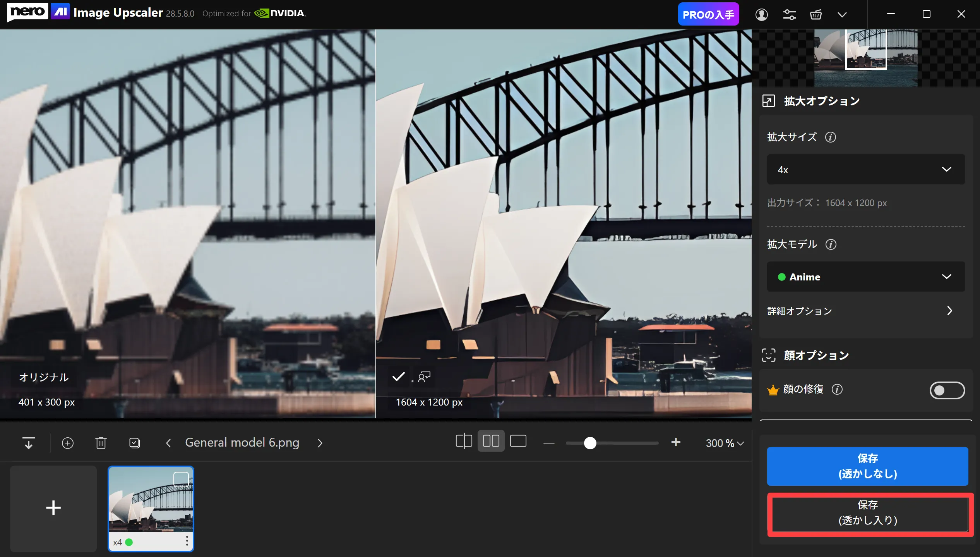Click 保存 (透かしなし) save button

click(867, 466)
